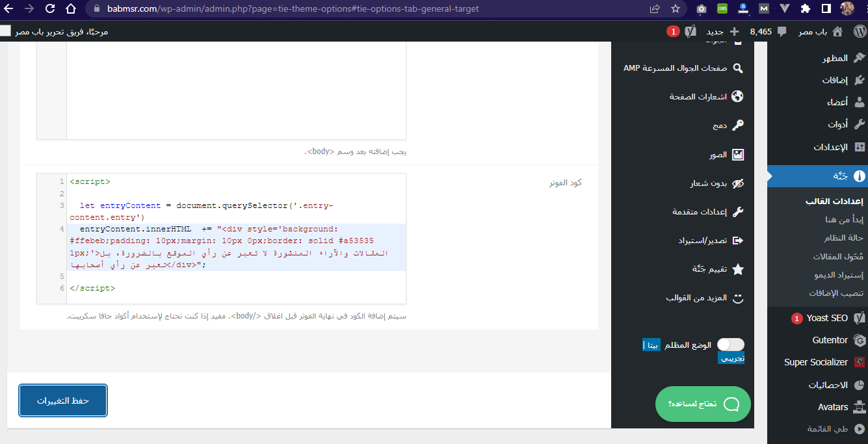The image size is (868, 444).
Task: Click the smiley icon of more themes
Action: coord(738,298)
